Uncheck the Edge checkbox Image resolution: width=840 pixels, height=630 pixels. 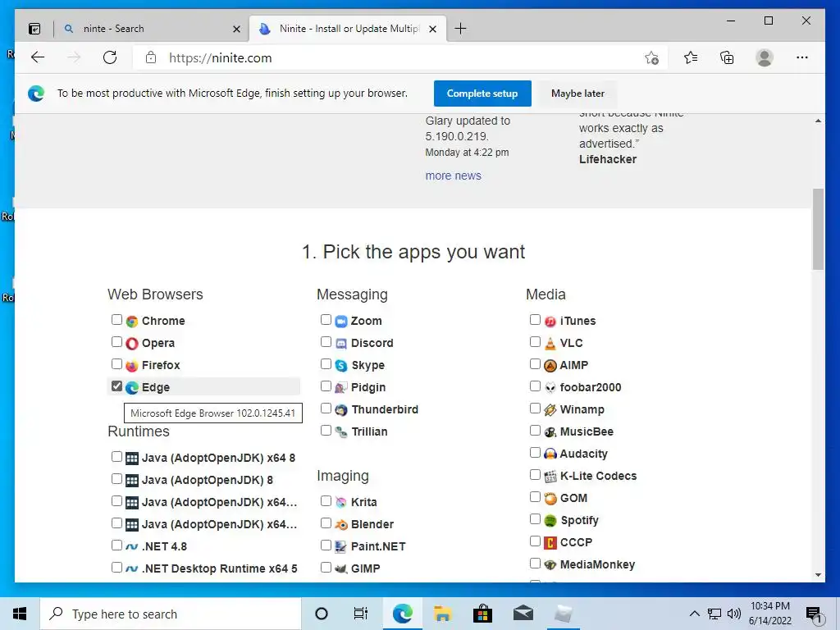tap(116, 386)
